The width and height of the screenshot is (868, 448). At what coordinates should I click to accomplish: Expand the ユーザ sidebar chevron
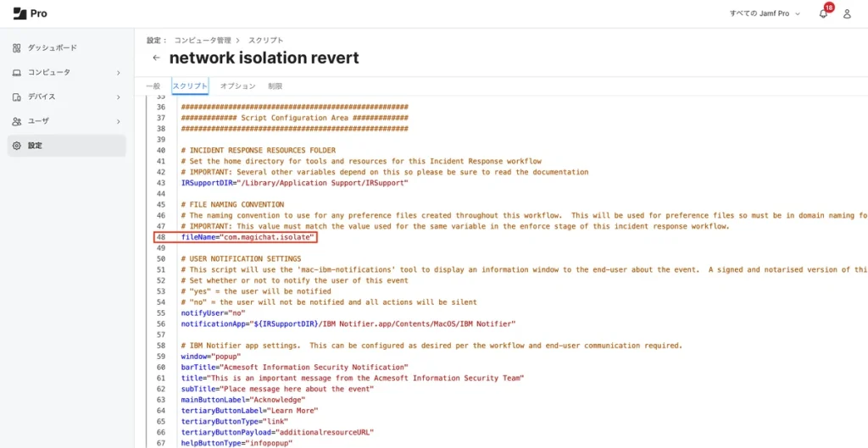119,121
